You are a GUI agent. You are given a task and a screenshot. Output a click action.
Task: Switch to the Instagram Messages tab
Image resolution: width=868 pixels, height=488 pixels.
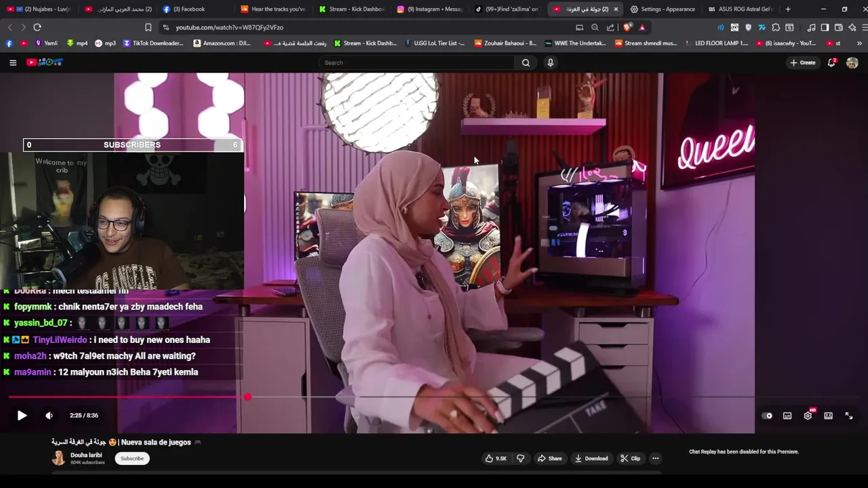[431, 9]
